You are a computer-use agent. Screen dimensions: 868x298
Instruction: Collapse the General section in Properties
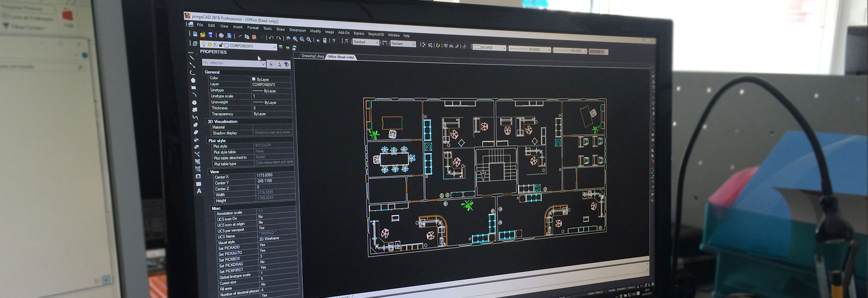(212, 72)
